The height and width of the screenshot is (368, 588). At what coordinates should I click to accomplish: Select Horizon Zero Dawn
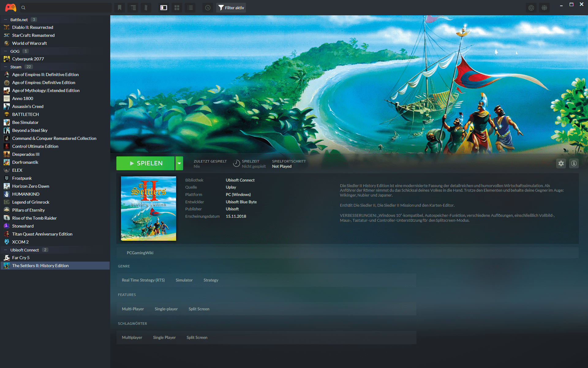55,186
